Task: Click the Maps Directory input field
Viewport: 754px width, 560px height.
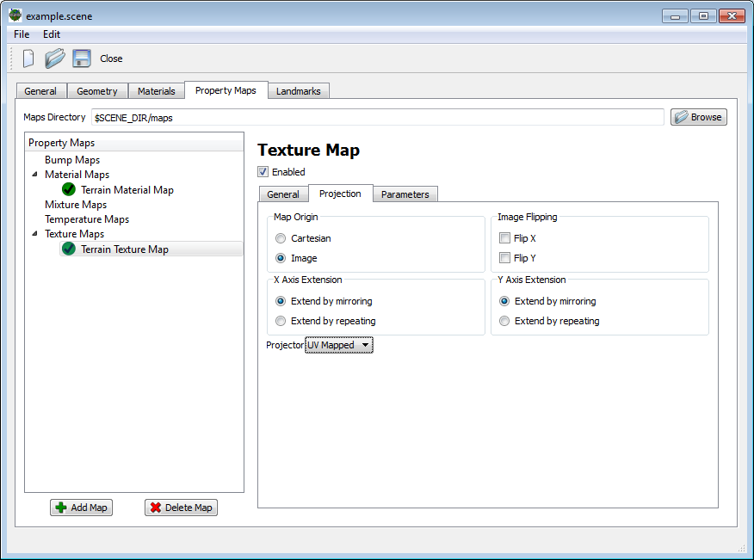Action: tap(377, 117)
